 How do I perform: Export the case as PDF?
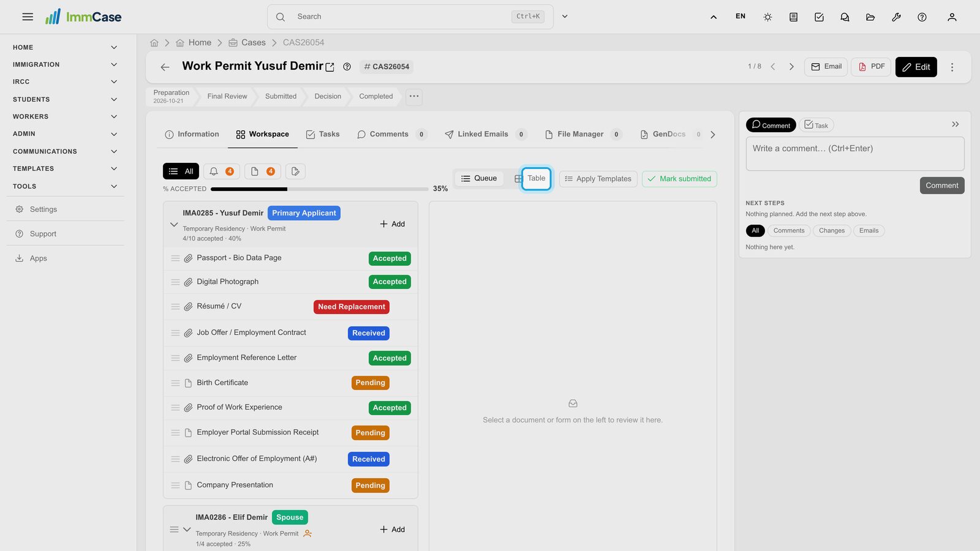(x=871, y=67)
